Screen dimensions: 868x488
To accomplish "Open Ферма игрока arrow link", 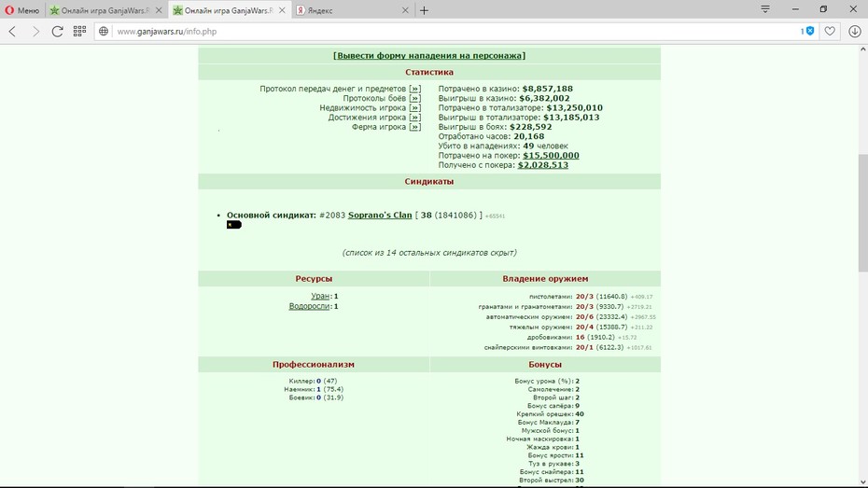I will click(x=414, y=127).
